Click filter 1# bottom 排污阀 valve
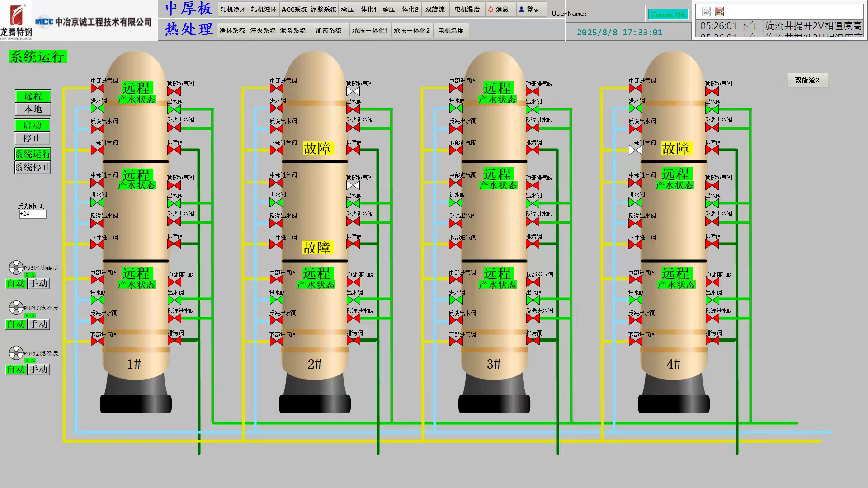 click(174, 340)
